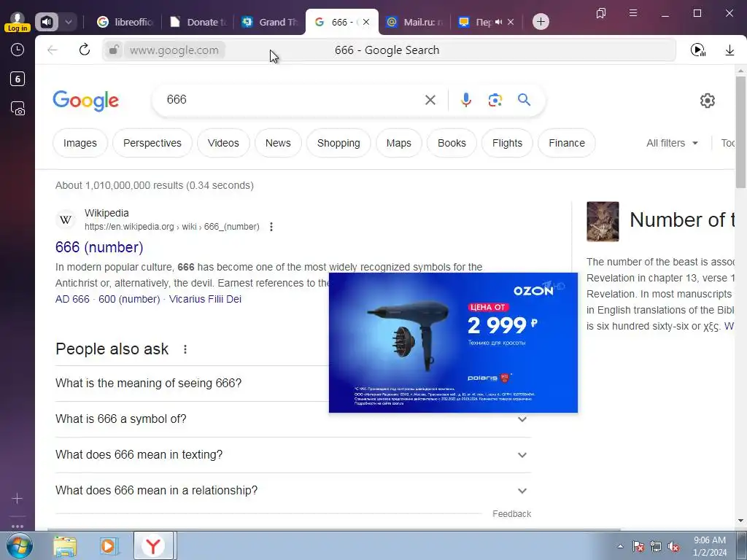Image resolution: width=747 pixels, height=560 pixels.
Task: Open the tab counter icon showing 6
Action: point(18,79)
